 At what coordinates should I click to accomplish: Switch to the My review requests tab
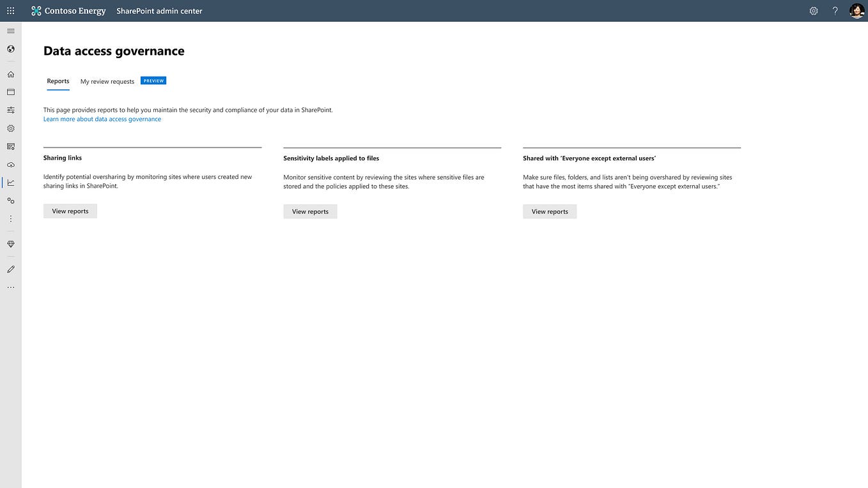point(107,81)
